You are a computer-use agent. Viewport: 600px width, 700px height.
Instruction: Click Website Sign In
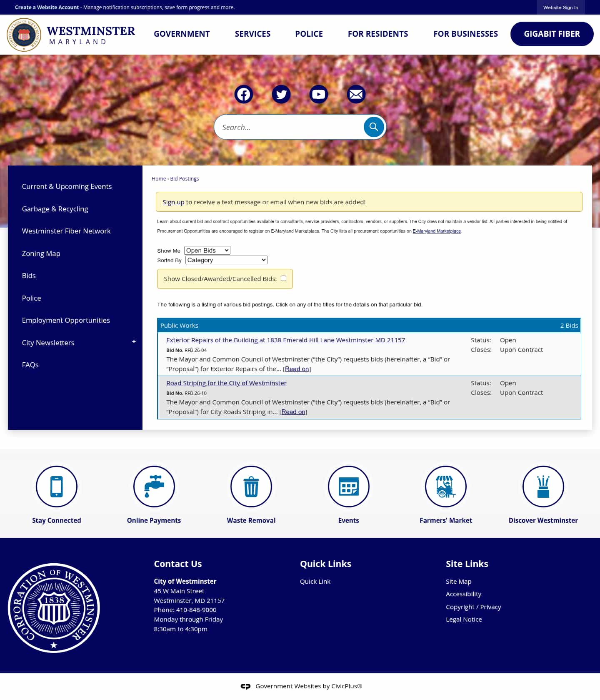[560, 8]
